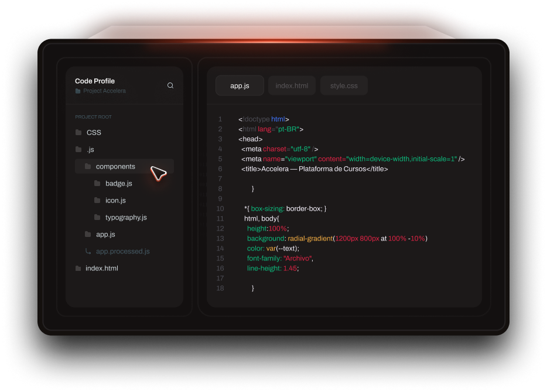Click line number 1 in gutter
The width and height of the screenshot is (547, 392).
point(220,119)
